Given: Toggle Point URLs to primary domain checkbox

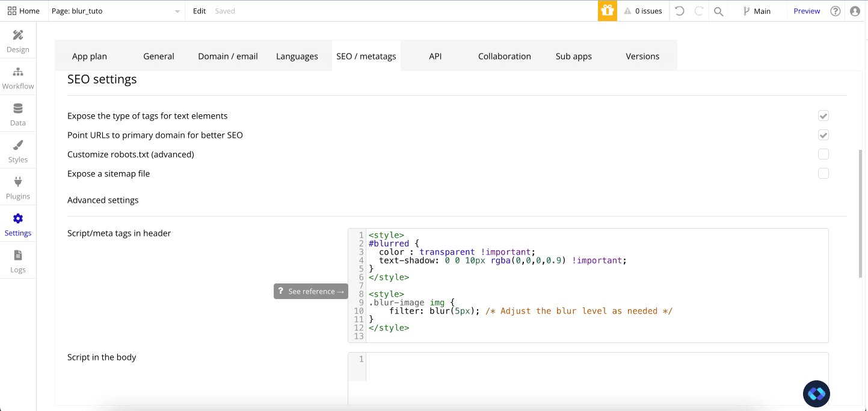Looking at the screenshot, I should pyautogui.click(x=823, y=135).
